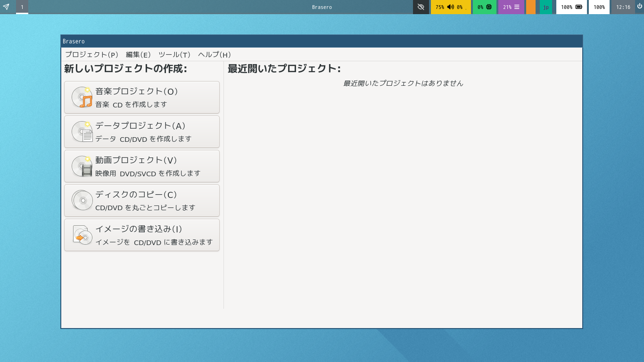644x362 pixels.
Task: Click the 100% battery percentage text
Action: click(567, 7)
